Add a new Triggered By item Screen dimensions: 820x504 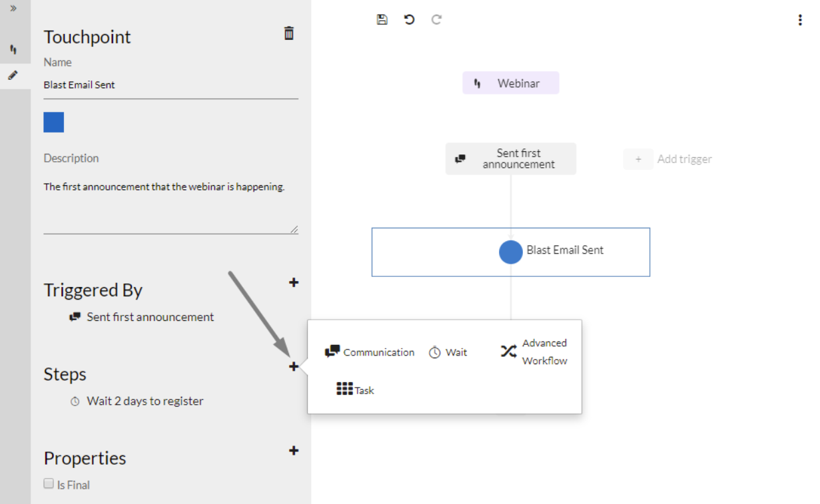click(294, 282)
